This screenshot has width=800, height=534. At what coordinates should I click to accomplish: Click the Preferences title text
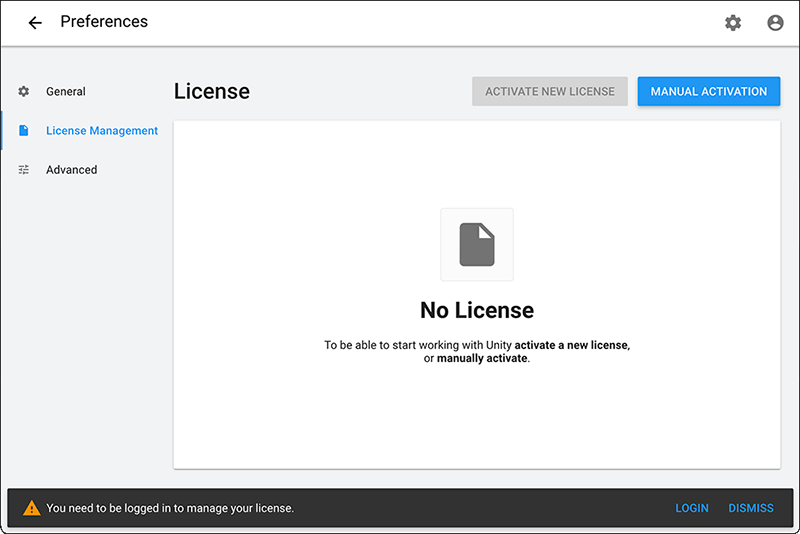104,21
